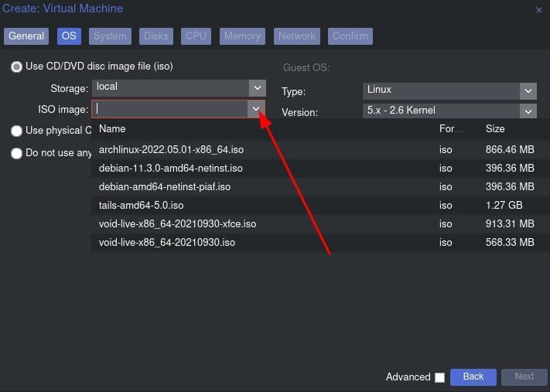Click inside the ISO image text field

pos(169,109)
